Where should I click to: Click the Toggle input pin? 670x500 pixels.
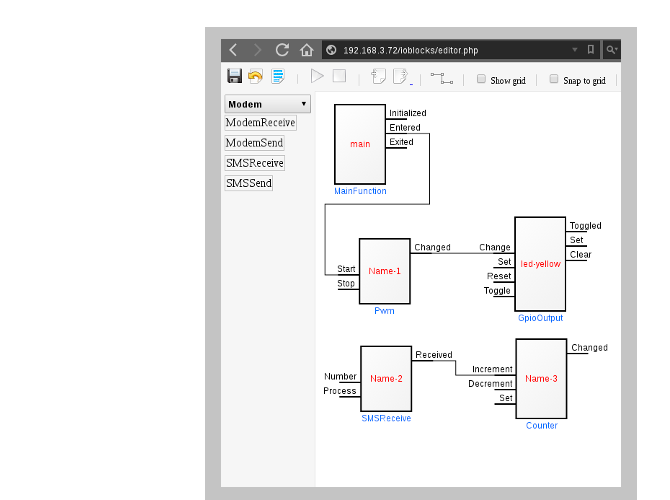[x=497, y=291]
